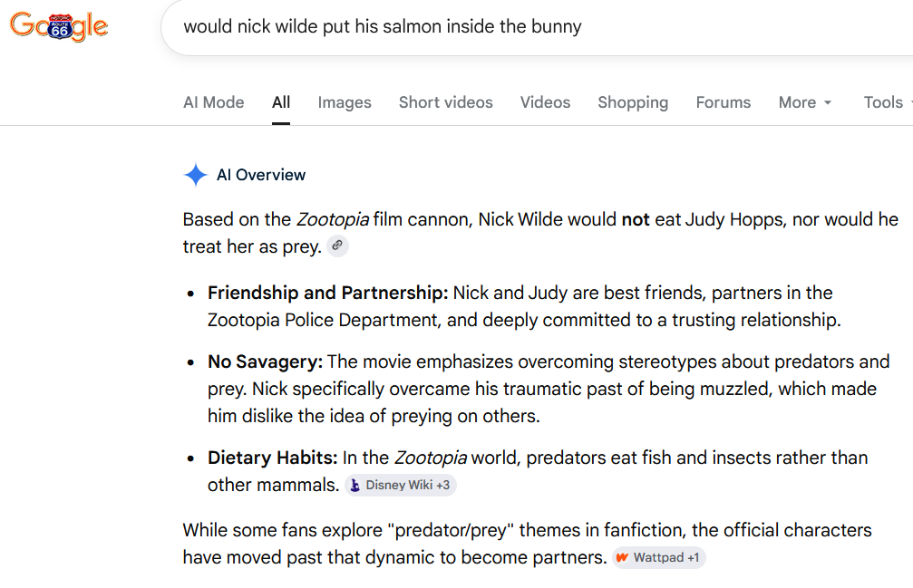Open the Wattpad +1 sources chip

pos(658,557)
